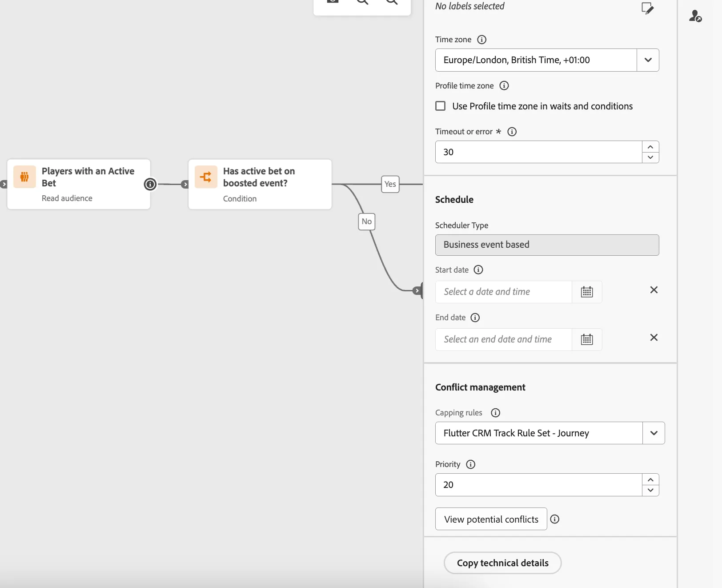722x588 pixels.
Task: Clear the Start date with X icon
Action: [x=654, y=290]
